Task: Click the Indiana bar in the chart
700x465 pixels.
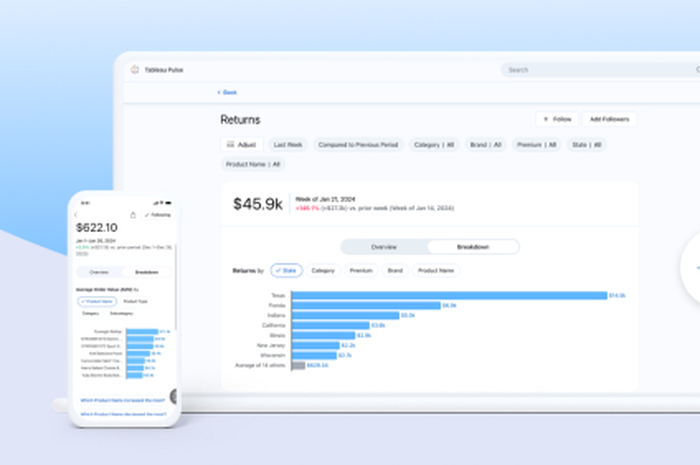Action: (x=346, y=316)
